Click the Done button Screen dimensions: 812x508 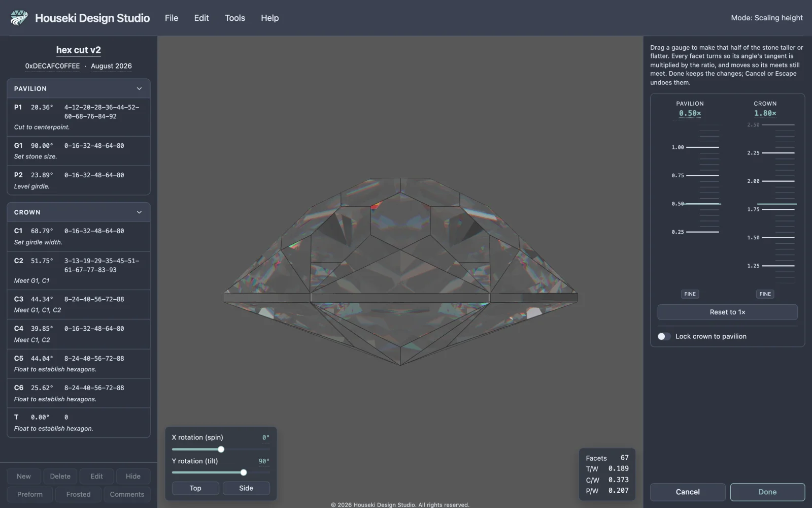[767, 492]
